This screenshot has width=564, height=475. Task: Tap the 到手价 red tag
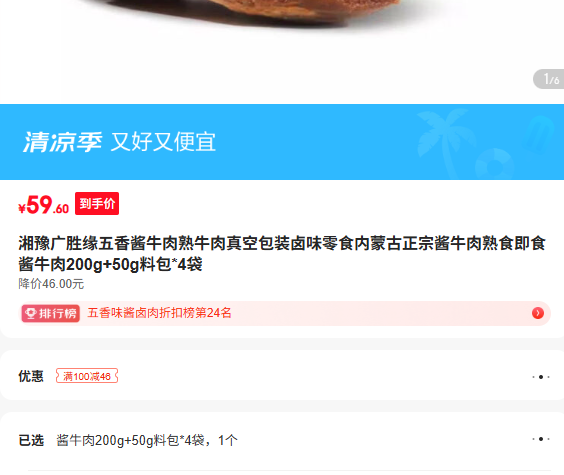click(97, 204)
